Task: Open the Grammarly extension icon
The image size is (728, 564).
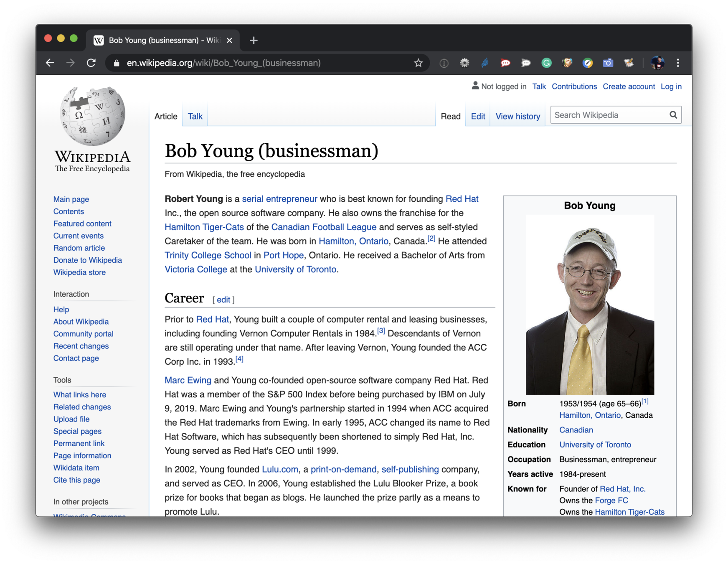Action: [x=546, y=63]
